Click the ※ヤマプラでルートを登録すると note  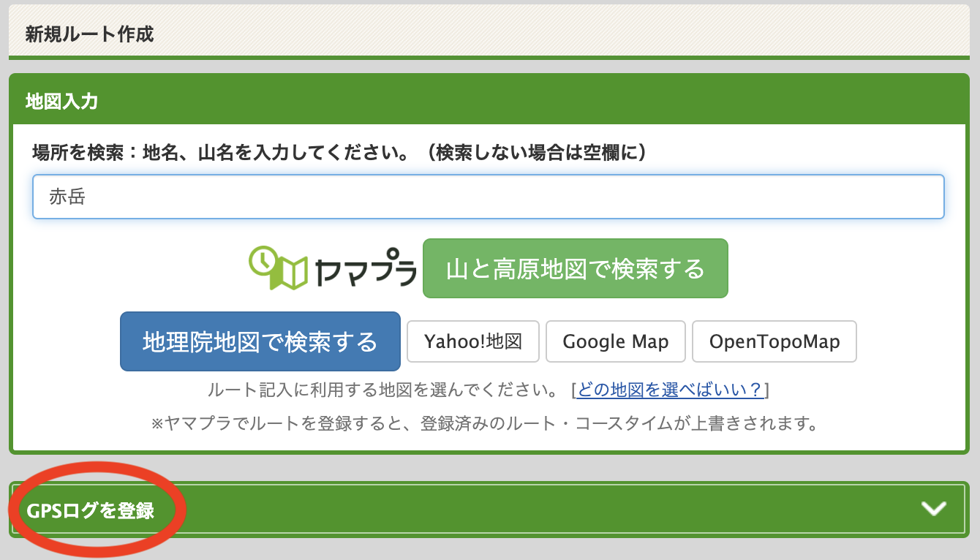click(484, 423)
